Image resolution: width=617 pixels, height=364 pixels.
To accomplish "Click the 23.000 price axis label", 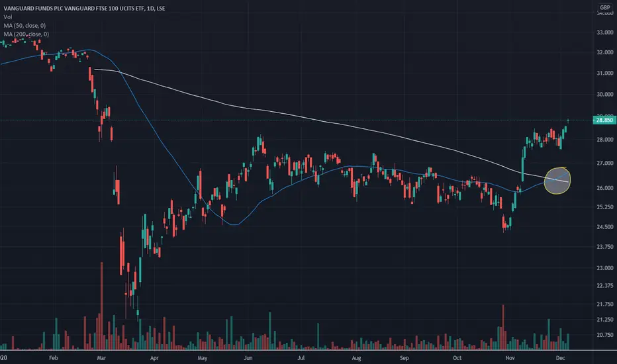I will pyautogui.click(x=605, y=268).
